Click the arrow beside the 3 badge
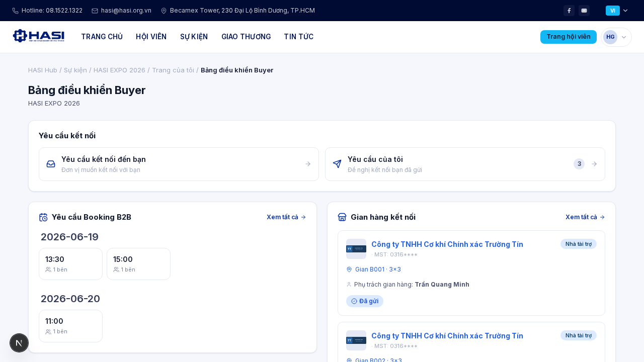The height and width of the screenshot is (362, 644). point(594,164)
